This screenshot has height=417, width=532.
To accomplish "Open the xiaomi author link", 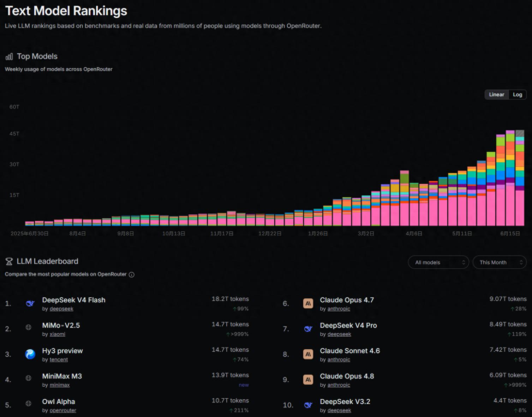I will tap(58, 334).
